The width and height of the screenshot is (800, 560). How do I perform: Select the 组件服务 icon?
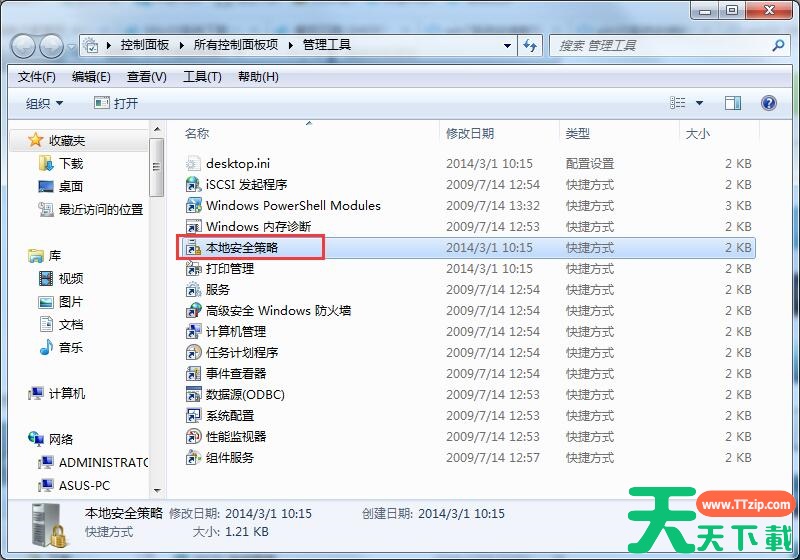click(x=193, y=457)
